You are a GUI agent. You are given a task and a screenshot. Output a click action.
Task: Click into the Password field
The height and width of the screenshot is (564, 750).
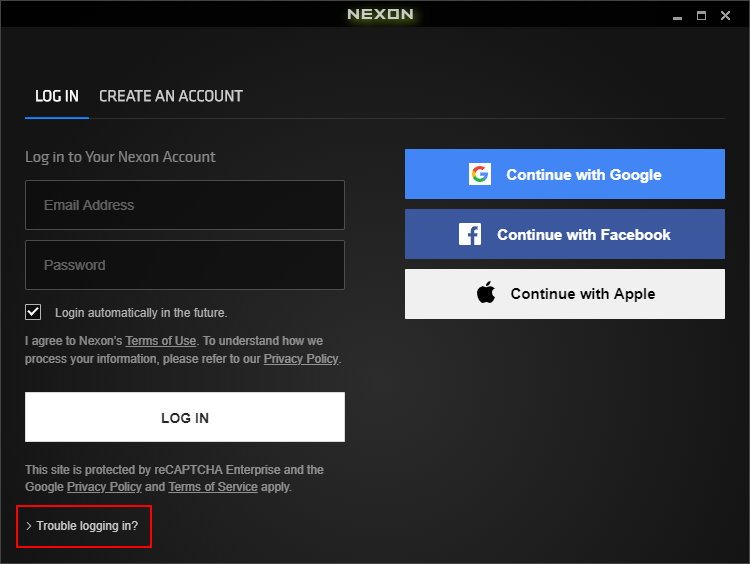pos(185,265)
